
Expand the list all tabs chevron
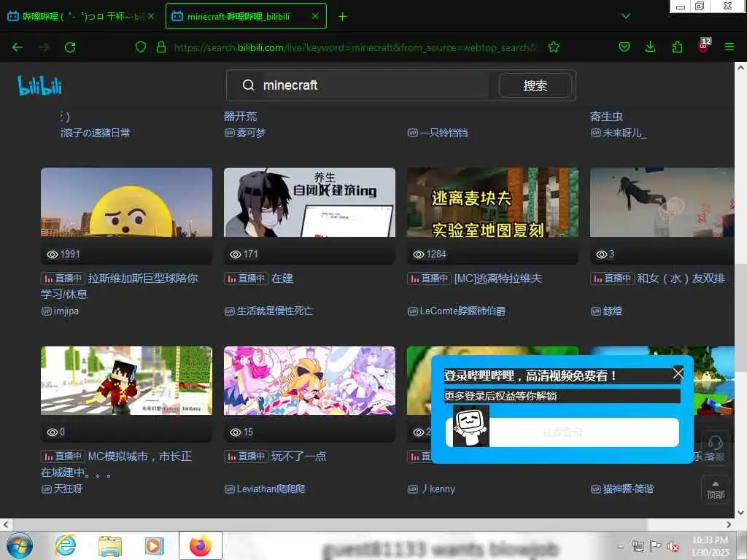point(626,16)
